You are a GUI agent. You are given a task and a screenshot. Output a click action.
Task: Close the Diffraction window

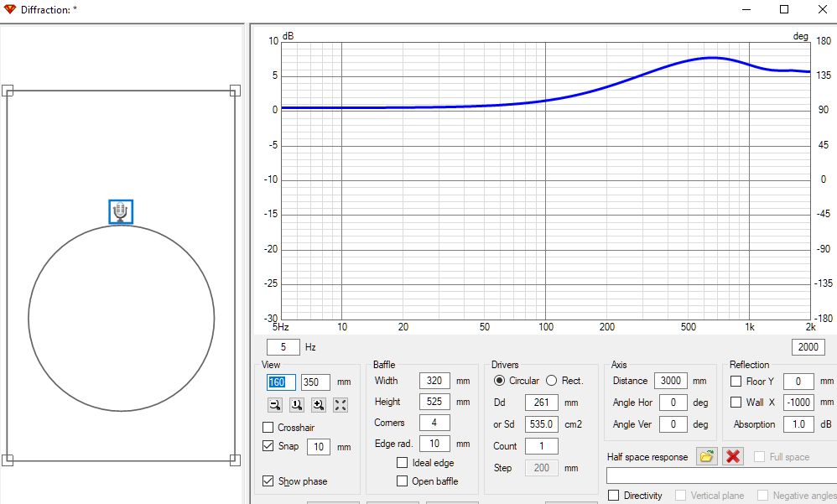coord(823,9)
